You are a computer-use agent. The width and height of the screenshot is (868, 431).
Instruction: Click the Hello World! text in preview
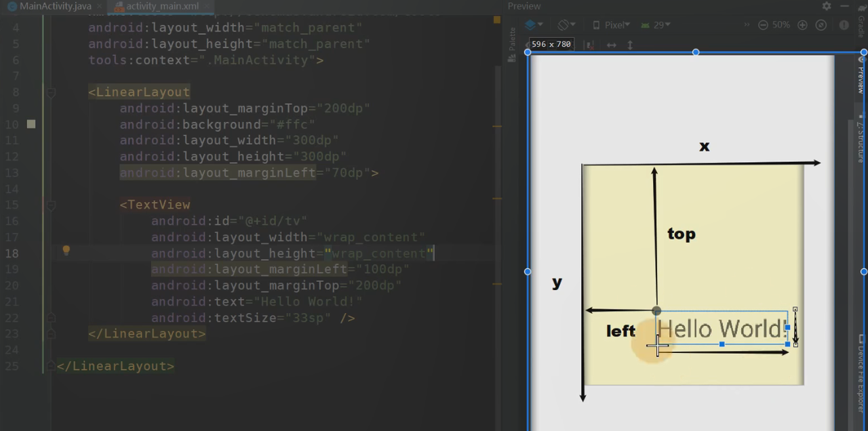click(722, 329)
